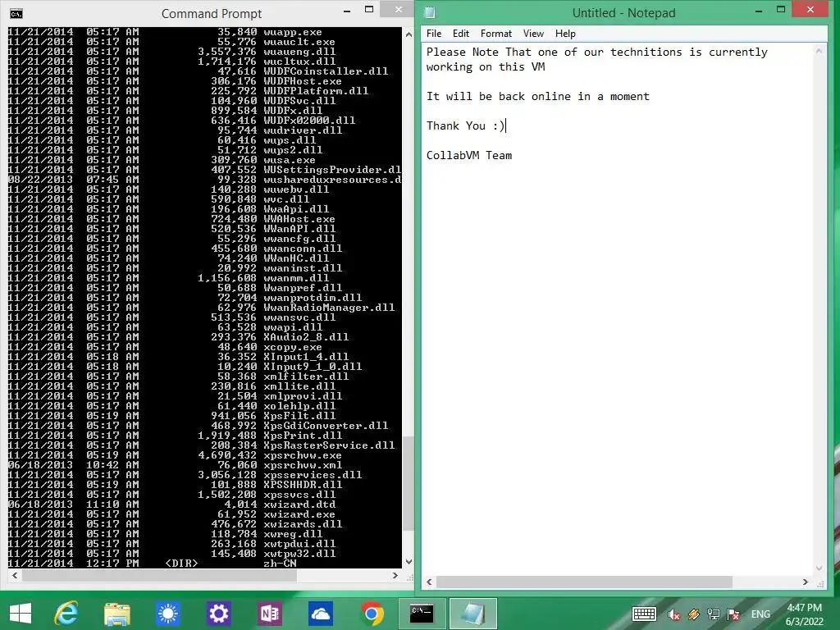Open the touch keyboard tray icon
840x630 pixels.
coord(644,614)
